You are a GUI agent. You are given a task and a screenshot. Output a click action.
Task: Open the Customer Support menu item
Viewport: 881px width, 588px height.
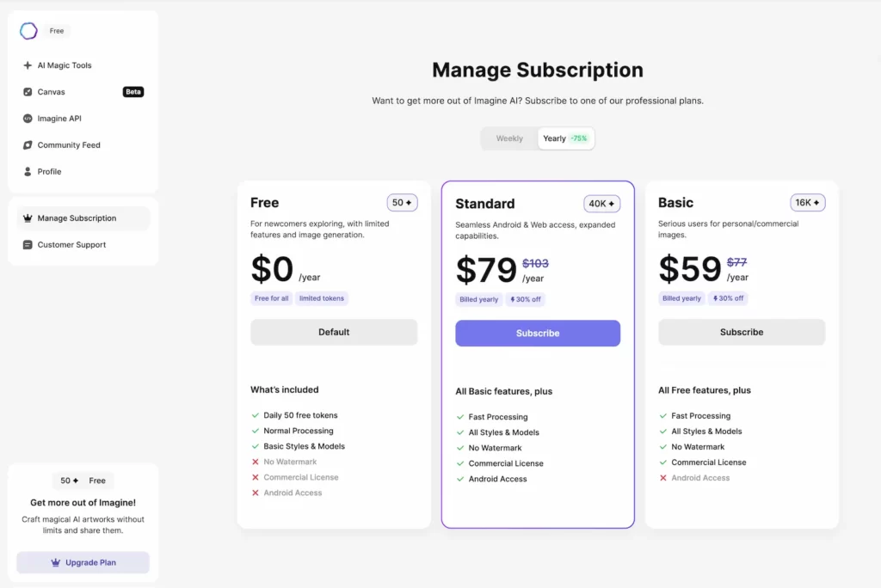pos(71,245)
